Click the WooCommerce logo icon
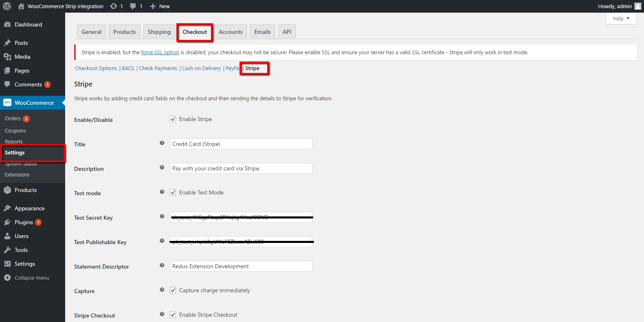Image resolution: width=644 pixels, height=322 pixels. [7, 103]
